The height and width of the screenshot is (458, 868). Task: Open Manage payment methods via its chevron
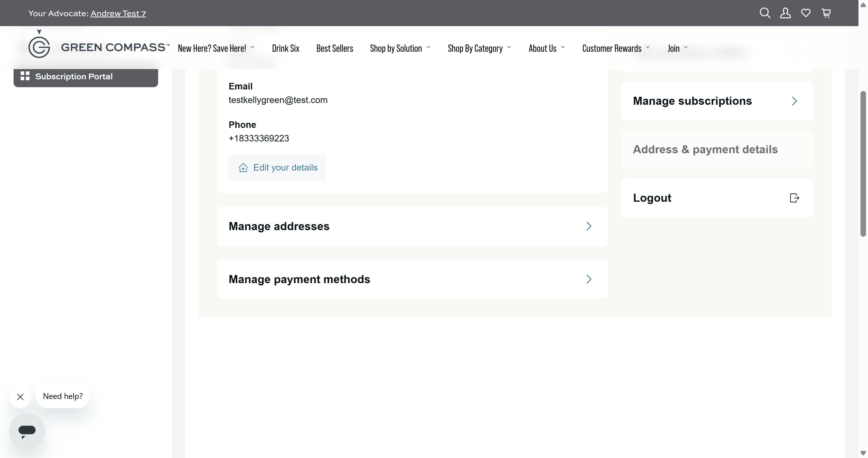(x=589, y=279)
